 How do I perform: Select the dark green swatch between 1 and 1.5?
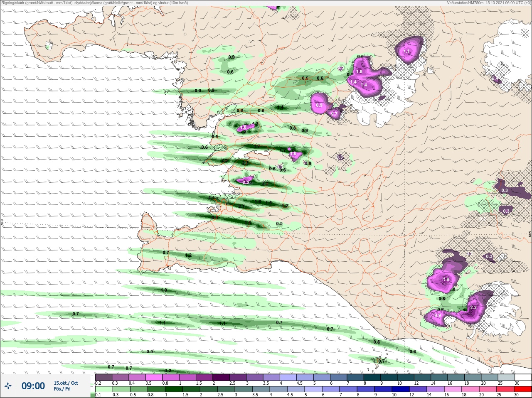[x=173, y=389]
